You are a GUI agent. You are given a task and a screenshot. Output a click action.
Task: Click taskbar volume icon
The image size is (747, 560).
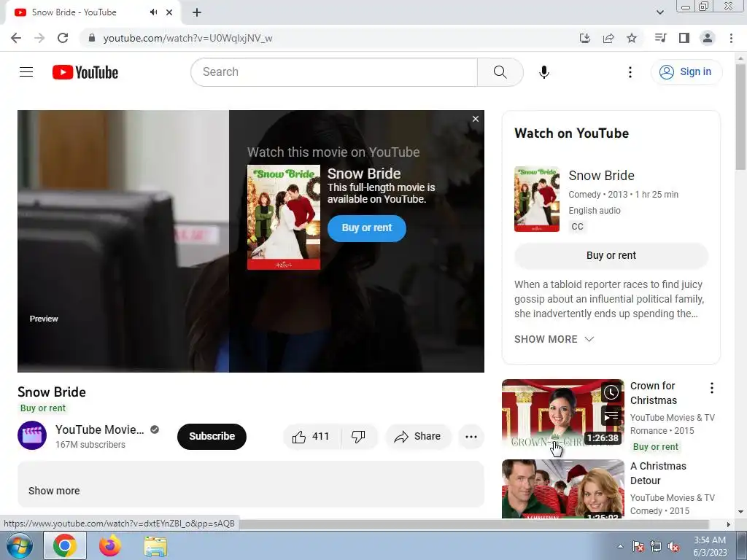(673, 546)
